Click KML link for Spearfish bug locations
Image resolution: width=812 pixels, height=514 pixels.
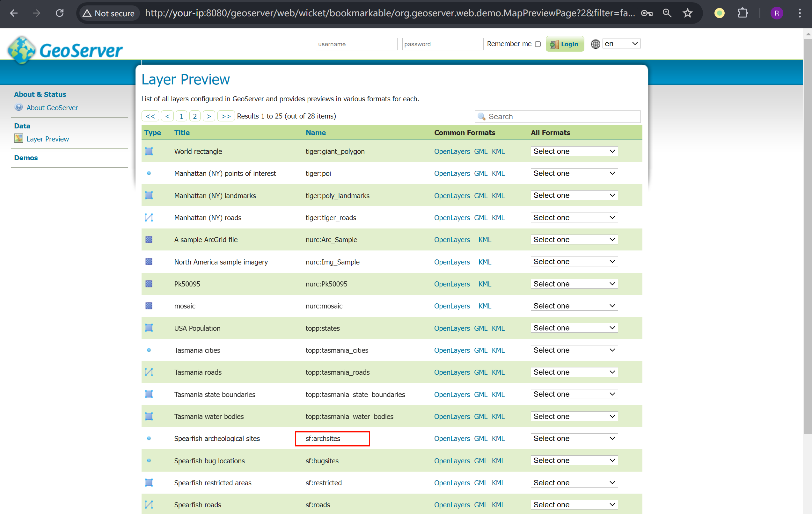[498, 461]
